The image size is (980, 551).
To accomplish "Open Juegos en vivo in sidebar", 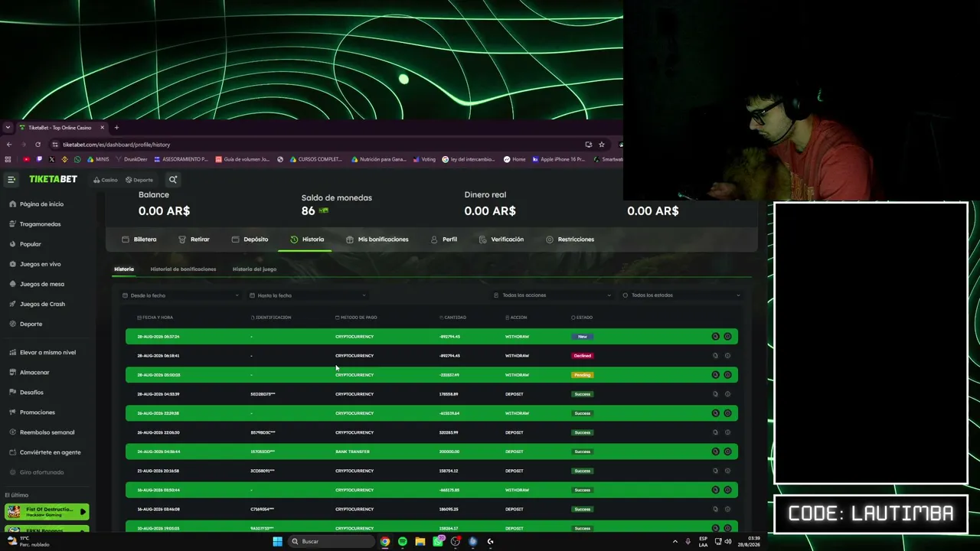I will pos(40,264).
